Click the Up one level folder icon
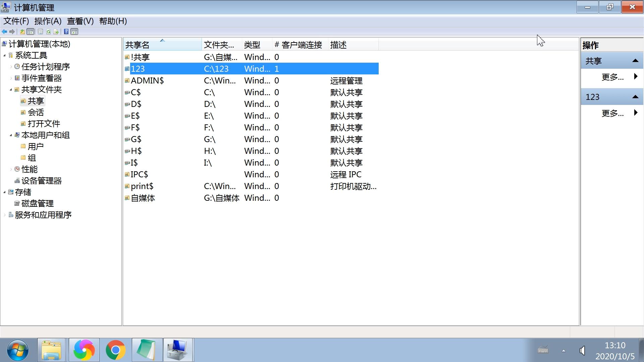The height and width of the screenshot is (362, 644). pyautogui.click(x=22, y=32)
